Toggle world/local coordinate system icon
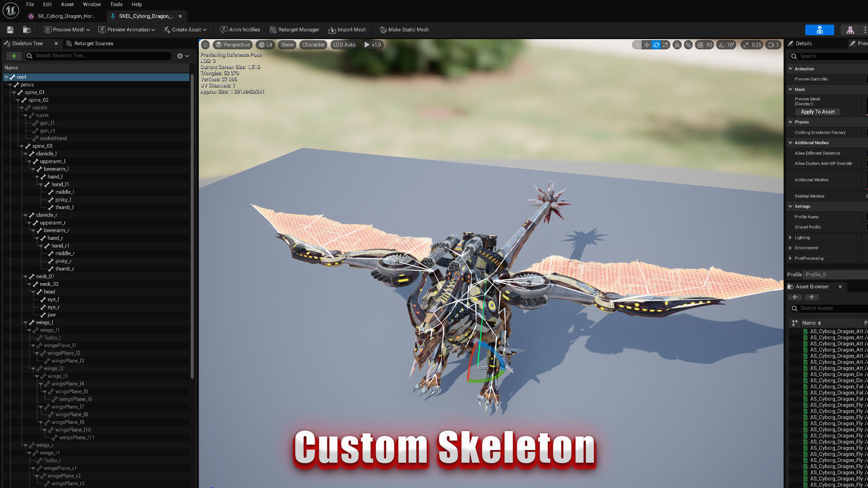Image resolution: width=868 pixels, height=488 pixels. [x=677, y=45]
